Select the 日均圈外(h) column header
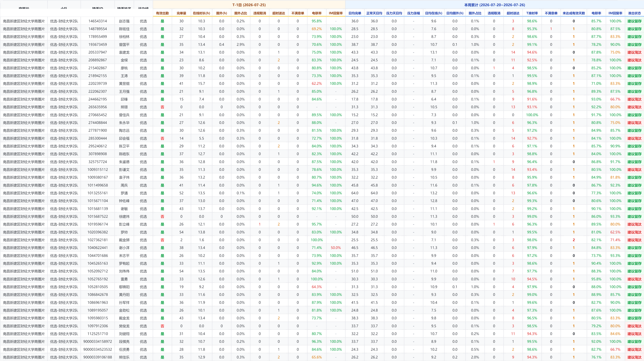The width and height of the screenshot is (644, 361). click(455, 13)
